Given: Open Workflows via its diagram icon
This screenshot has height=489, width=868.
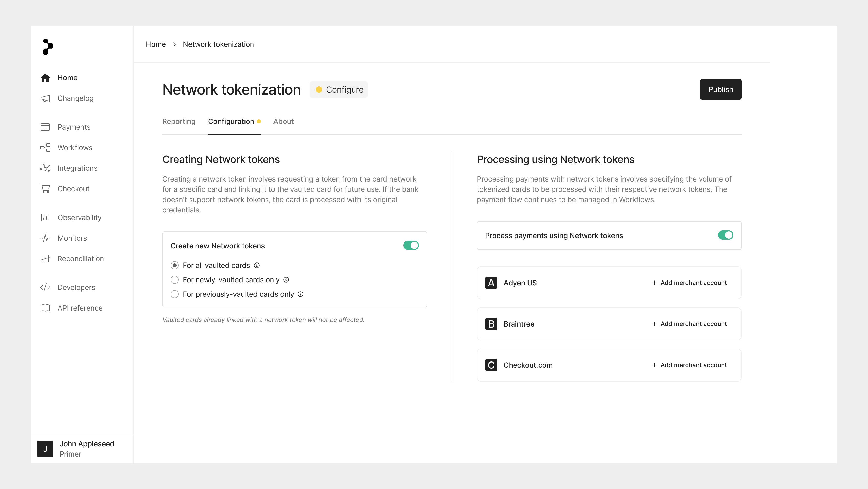Looking at the screenshot, I should point(45,147).
